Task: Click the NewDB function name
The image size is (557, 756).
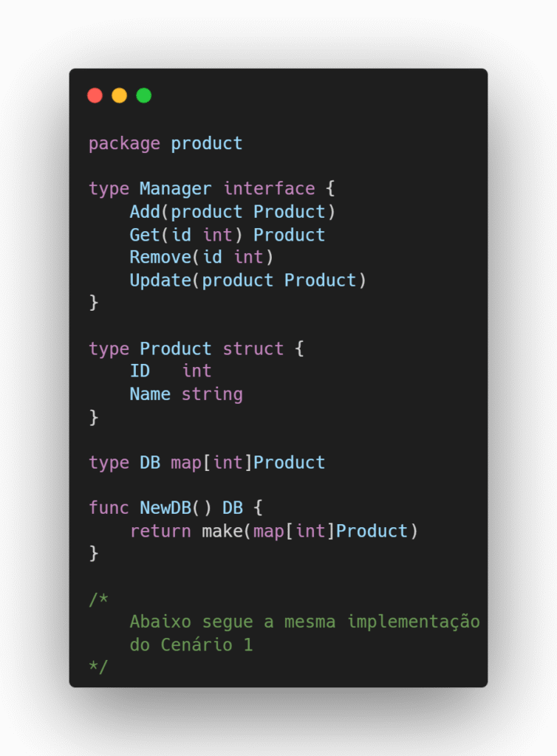Action: [165, 508]
